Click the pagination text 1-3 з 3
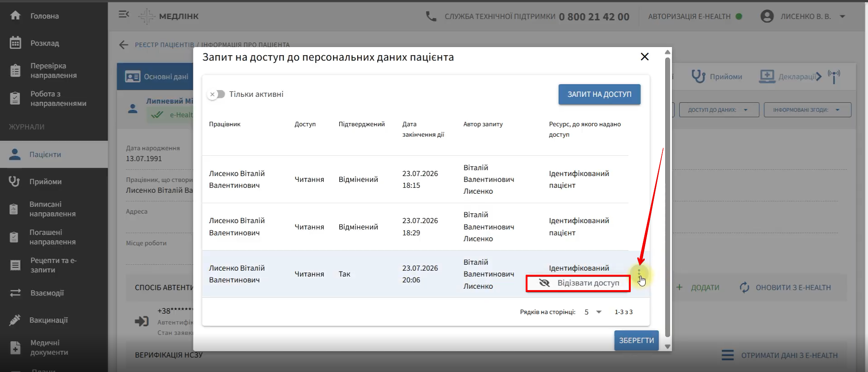868x372 pixels. click(x=623, y=312)
